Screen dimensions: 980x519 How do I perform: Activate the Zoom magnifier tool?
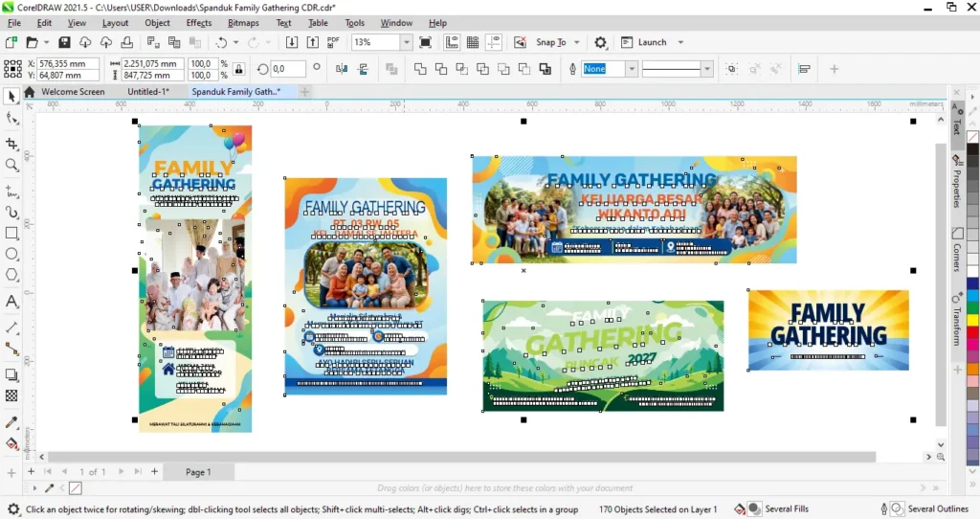pyautogui.click(x=11, y=165)
